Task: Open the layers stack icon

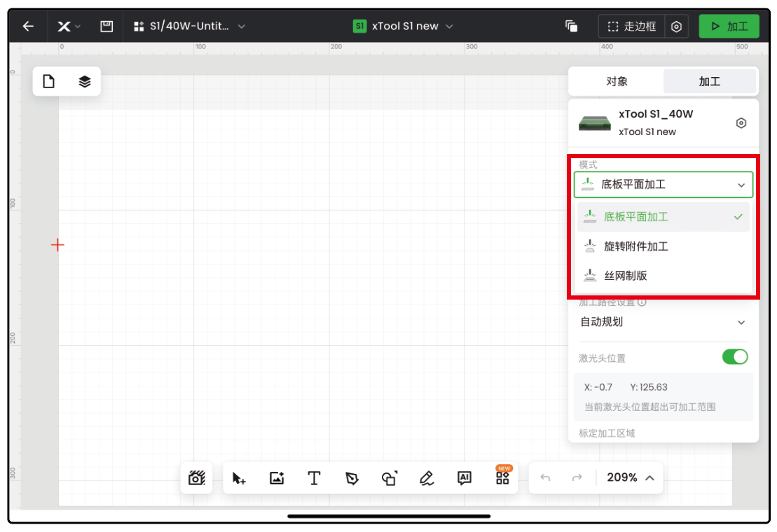Action: click(x=85, y=82)
